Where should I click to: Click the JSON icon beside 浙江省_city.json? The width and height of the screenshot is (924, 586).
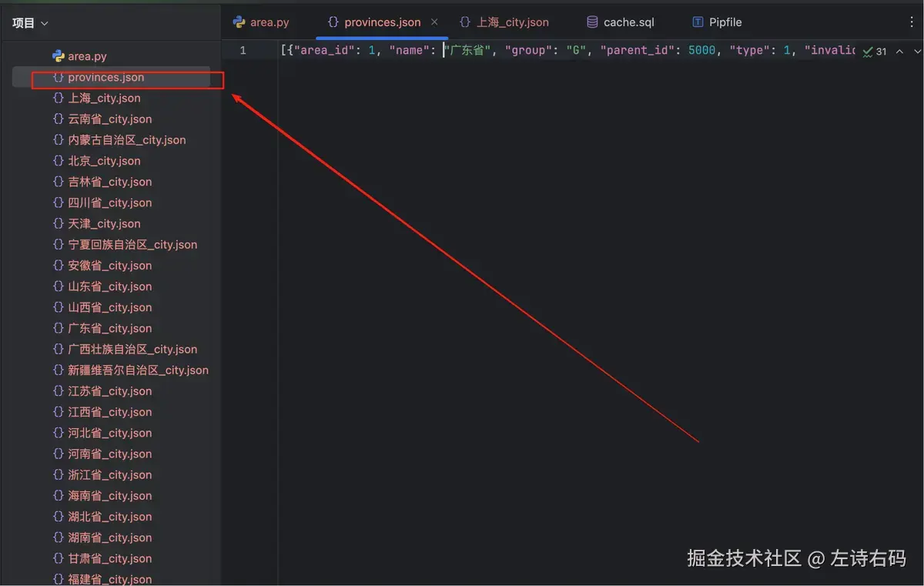coord(57,474)
